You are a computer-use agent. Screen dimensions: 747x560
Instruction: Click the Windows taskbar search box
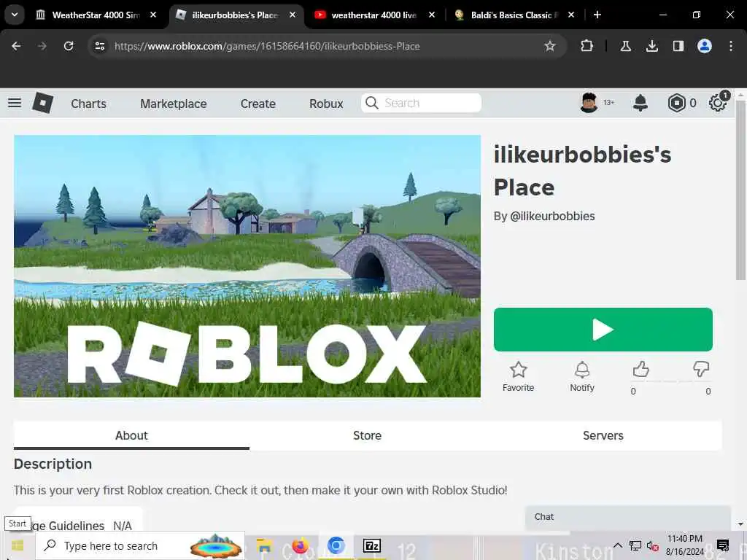(x=140, y=545)
